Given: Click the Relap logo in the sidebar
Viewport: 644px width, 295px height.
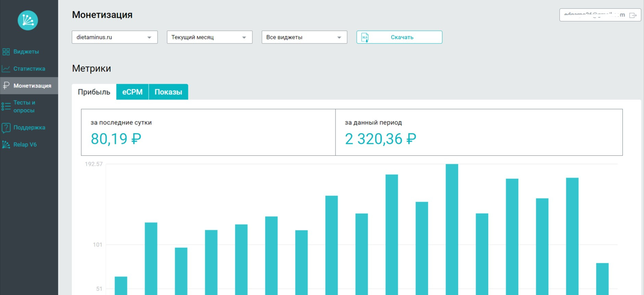Looking at the screenshot, I should coord(28,21).
